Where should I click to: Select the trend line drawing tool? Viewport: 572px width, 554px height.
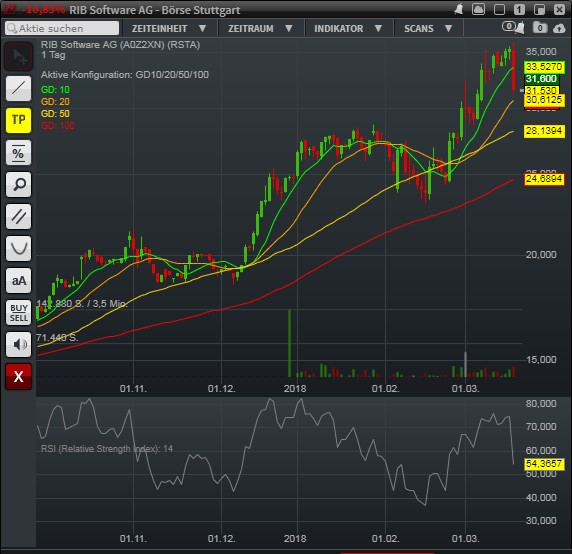[19, 88]
